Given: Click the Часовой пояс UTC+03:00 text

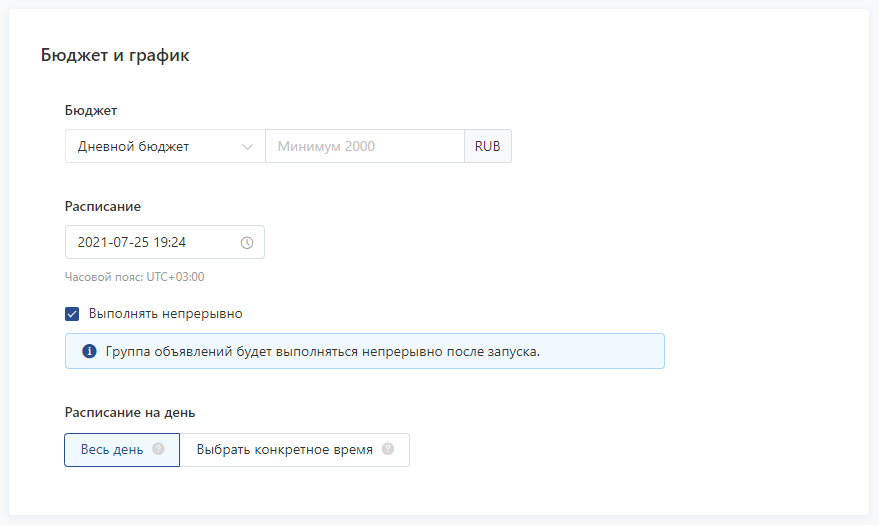Looking at the screenshot, I should (135, 277).
